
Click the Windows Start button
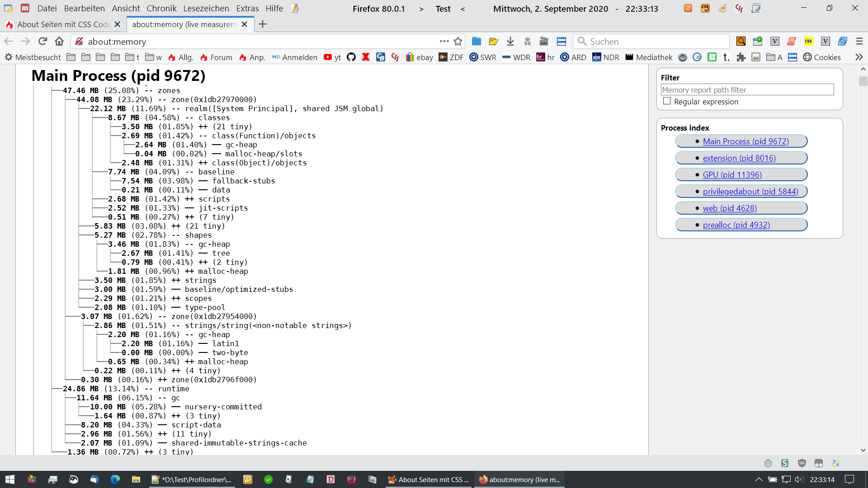[x=10, y=479]
